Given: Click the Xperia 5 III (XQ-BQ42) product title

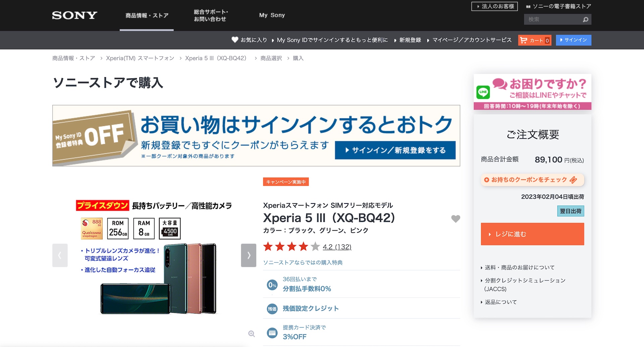Looking at the screenshot, I should pyautogui.click(x=329, y=218).
